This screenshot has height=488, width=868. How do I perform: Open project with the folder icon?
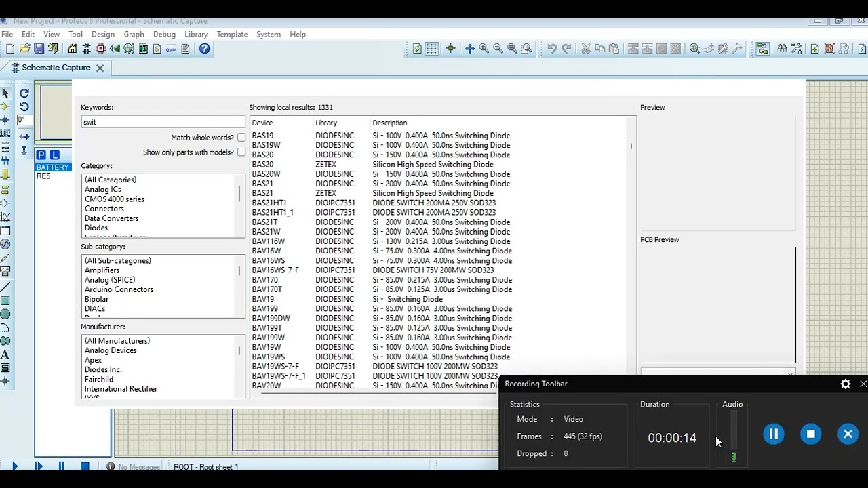[x=24, y=49]
